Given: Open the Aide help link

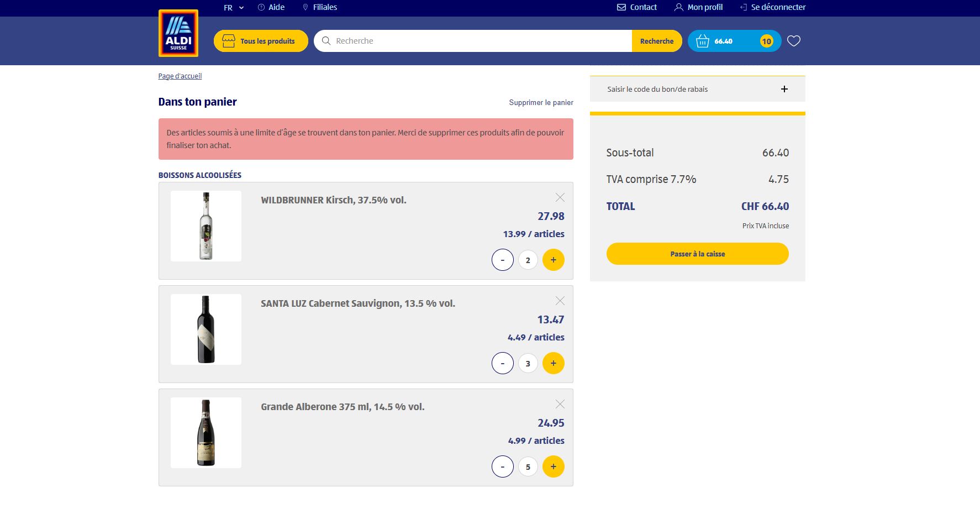Looking at the screenshot, I should tap(271, 7).
